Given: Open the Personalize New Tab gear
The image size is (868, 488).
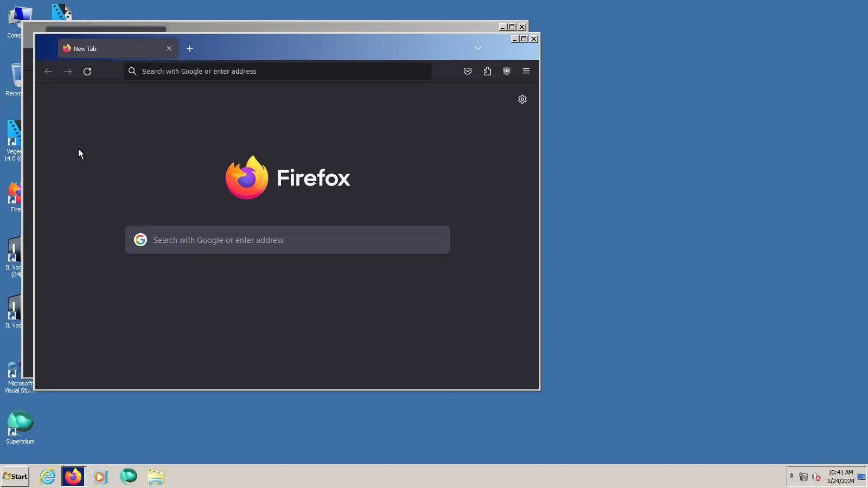Looking at the screenshot, I should pos(522,99).
